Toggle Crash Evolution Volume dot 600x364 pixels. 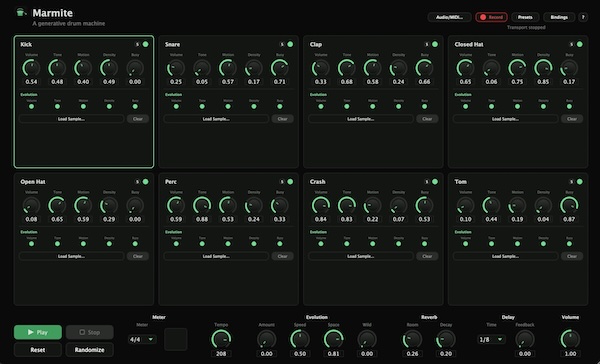point(321,244)
